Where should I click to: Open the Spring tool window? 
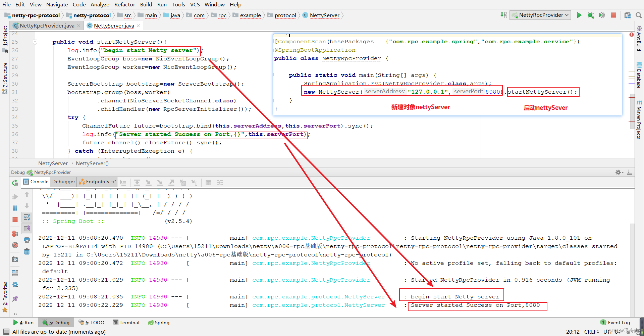(x=159, y=323)
